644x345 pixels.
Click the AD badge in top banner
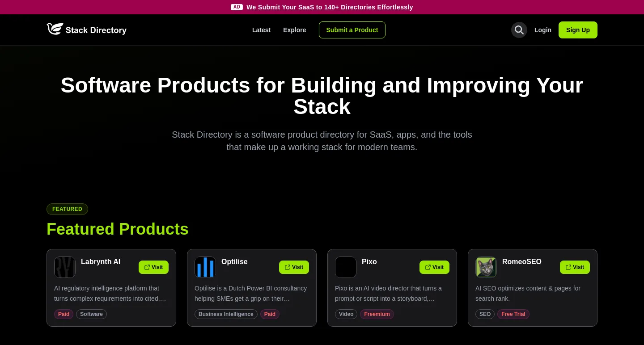(237, 7)
